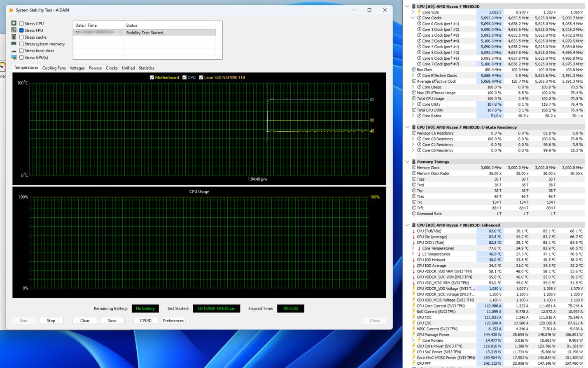Uncheck the Stress FPU checkbox
The width and height of the screenshot is (588, 368).
[21, 30]
